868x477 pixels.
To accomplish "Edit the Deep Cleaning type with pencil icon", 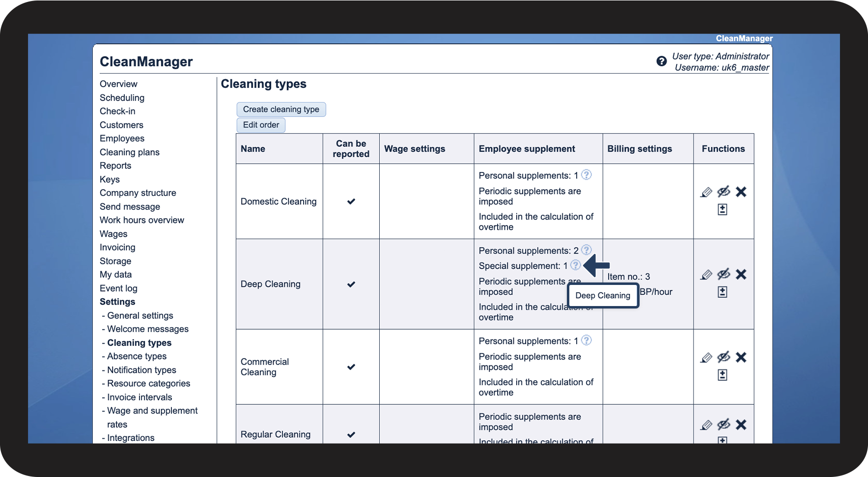I will tap(706, 275).
